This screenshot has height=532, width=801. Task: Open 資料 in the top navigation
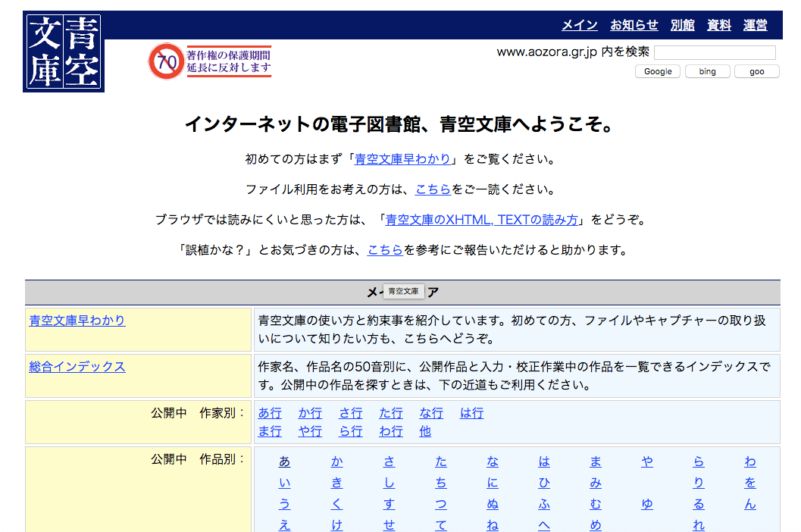(719, 25)
